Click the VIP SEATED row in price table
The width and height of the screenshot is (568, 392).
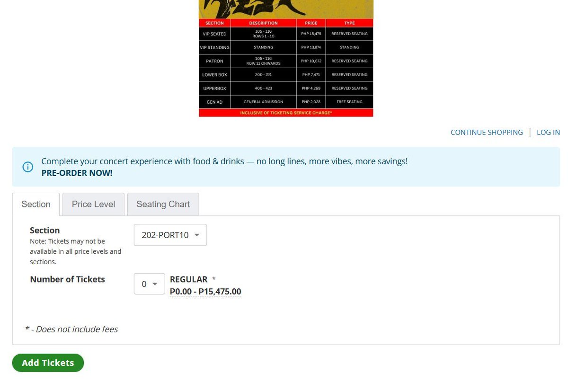[286, 34]
